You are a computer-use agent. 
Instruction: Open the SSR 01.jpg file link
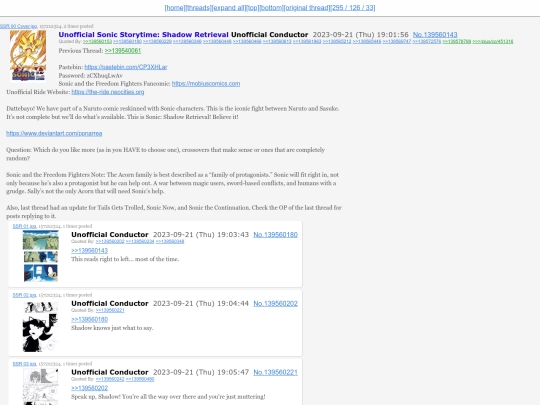[x=24, y=226]
